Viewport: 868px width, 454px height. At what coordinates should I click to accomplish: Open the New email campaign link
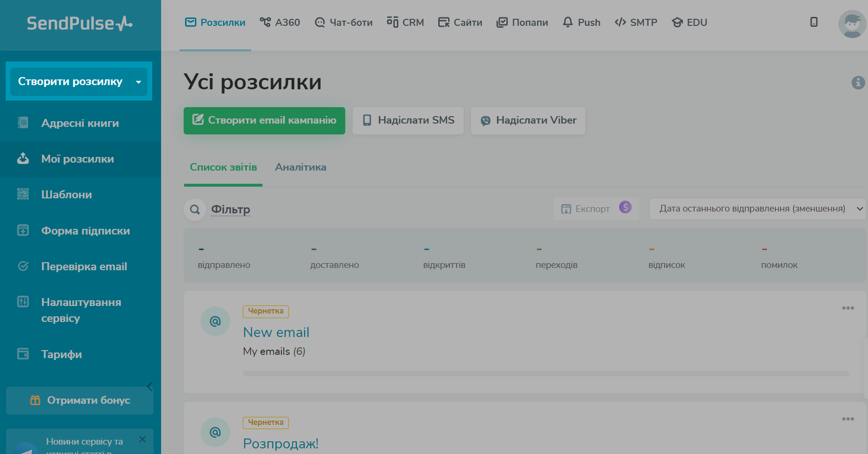click(276, 332)
